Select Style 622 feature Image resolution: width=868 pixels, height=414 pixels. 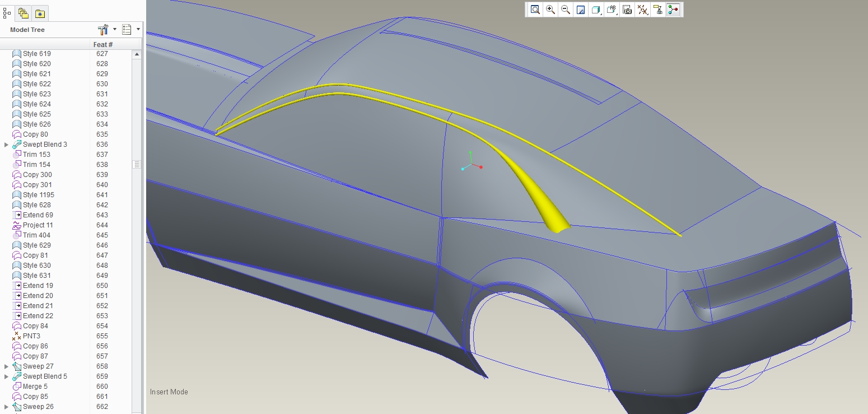(37, 84)
